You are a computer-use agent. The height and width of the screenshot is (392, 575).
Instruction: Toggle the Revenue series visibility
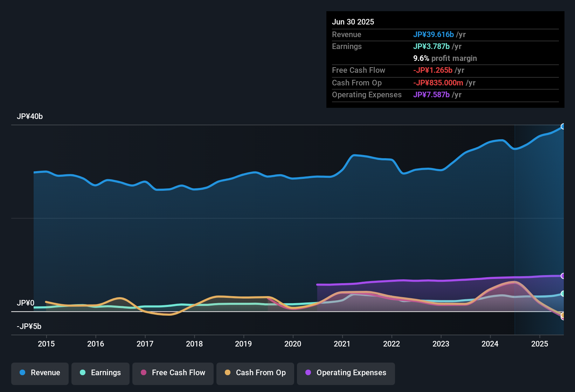coord(40,373)
